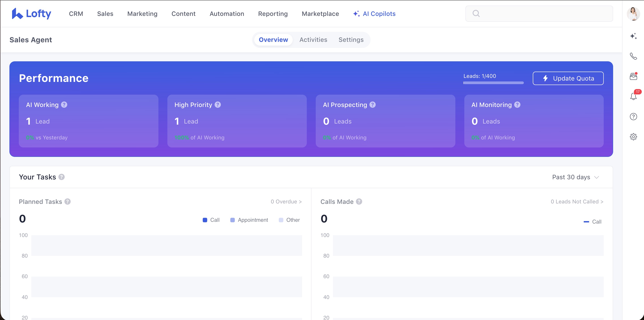The image size is (644, 320).
Task: Click the Update Quota button
Action: tap(568, 78)
